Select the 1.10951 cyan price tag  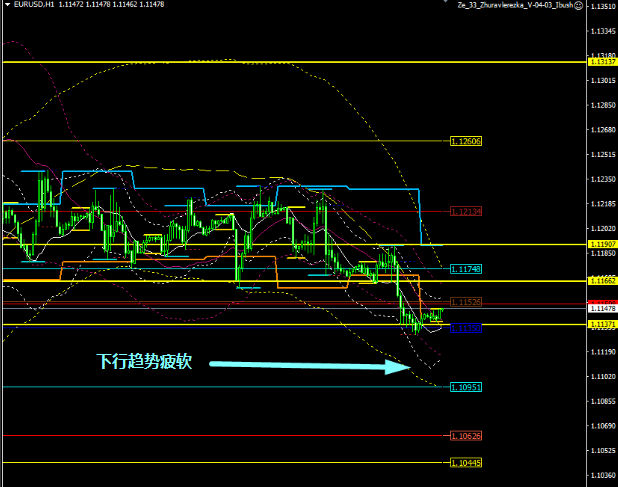click(466, 387)
